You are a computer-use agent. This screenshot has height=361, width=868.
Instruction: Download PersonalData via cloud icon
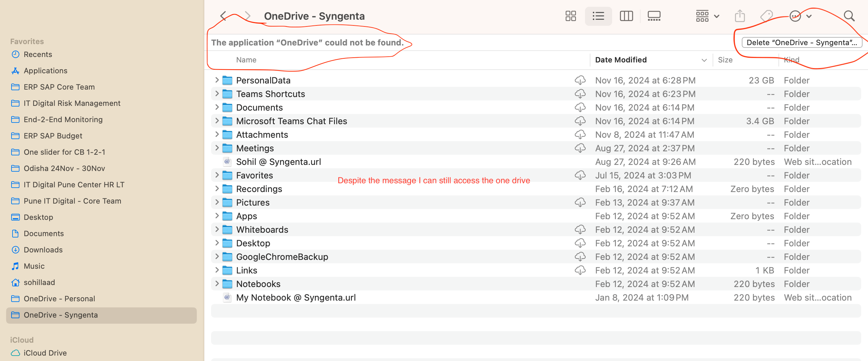point(580,80)
